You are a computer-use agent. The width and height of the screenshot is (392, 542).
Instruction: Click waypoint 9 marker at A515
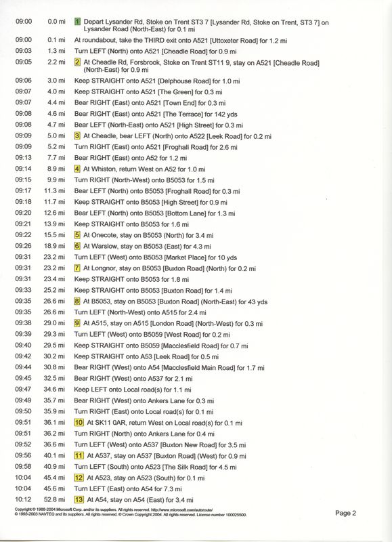(x=77, y=323)
